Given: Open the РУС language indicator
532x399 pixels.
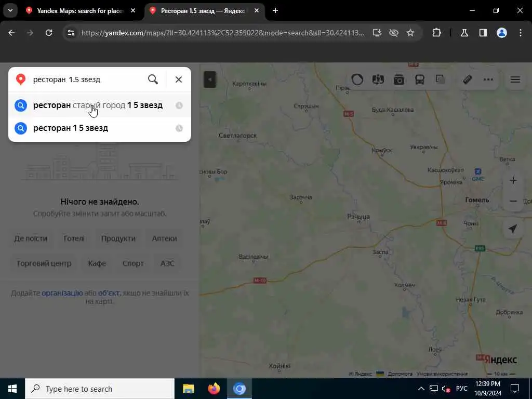Looking at the screenshot, I should (461, 389).
